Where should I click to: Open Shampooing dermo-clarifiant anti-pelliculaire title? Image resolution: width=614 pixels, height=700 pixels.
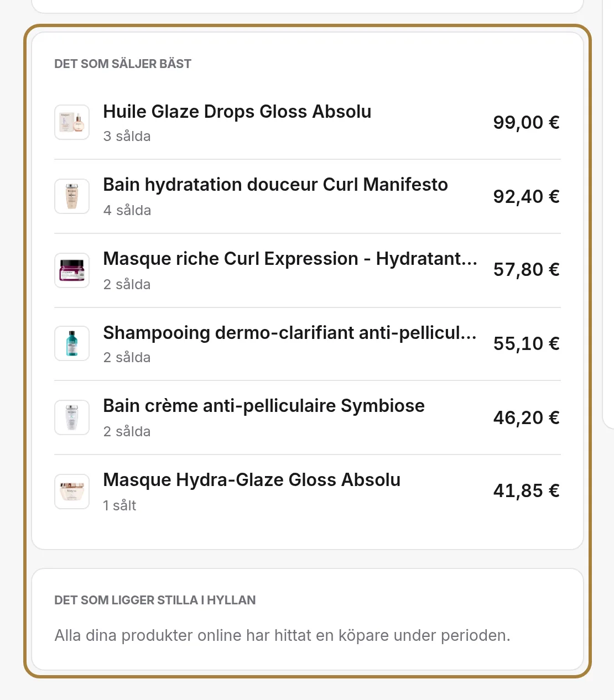(290, 333)
